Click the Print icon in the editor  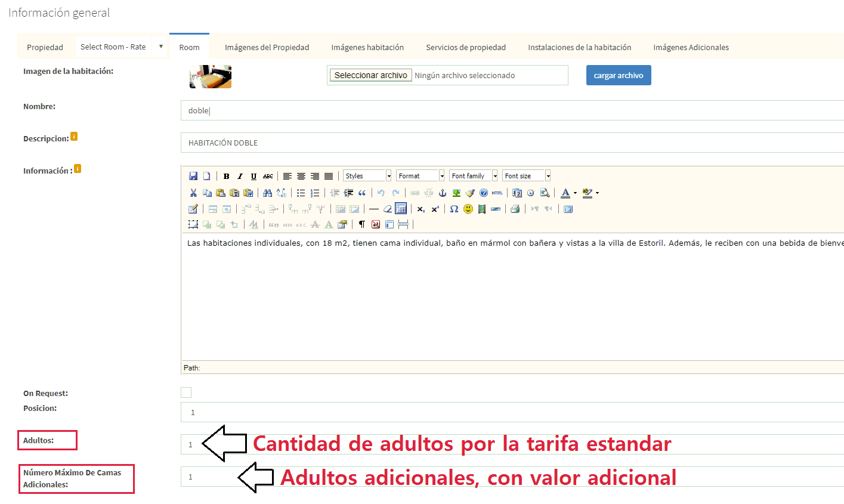point(514,209)
